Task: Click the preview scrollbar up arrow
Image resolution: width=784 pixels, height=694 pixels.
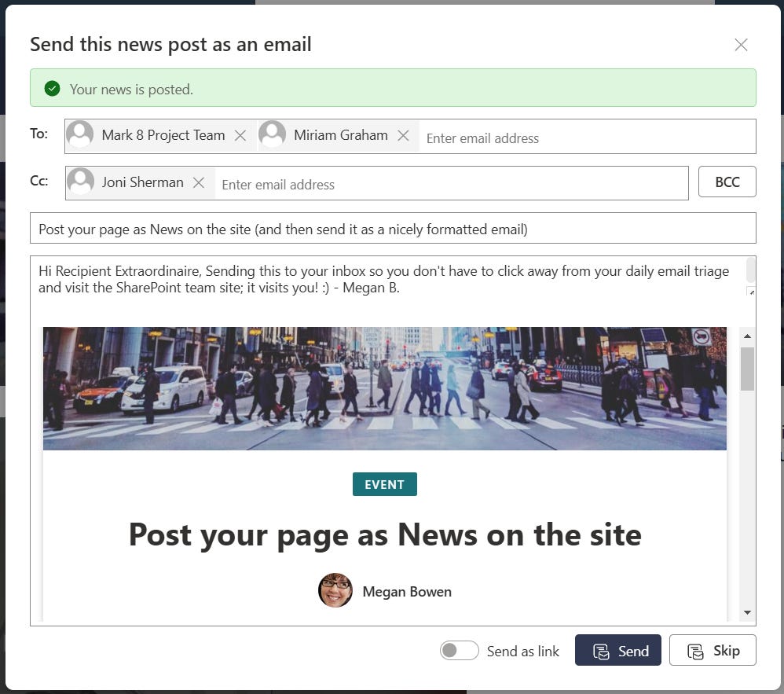Action: [x=748, y=336]
